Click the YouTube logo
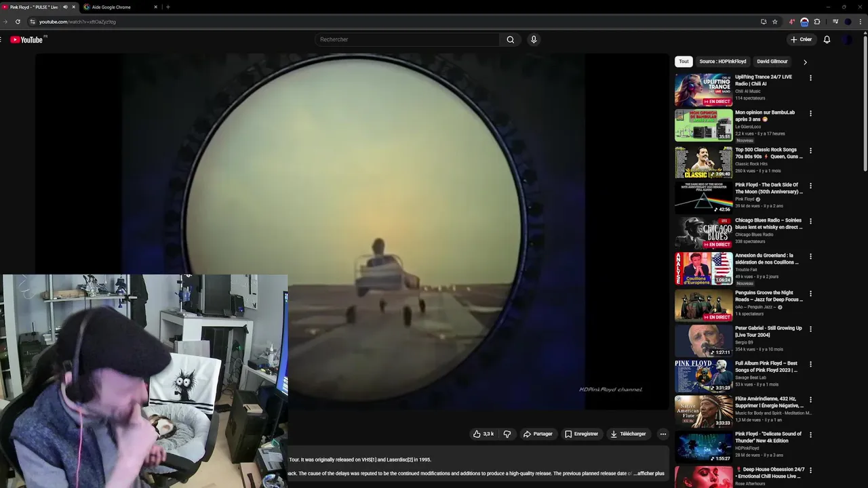Screen dimensions: 868x488 pyautogui.click(x=26, y=40)
